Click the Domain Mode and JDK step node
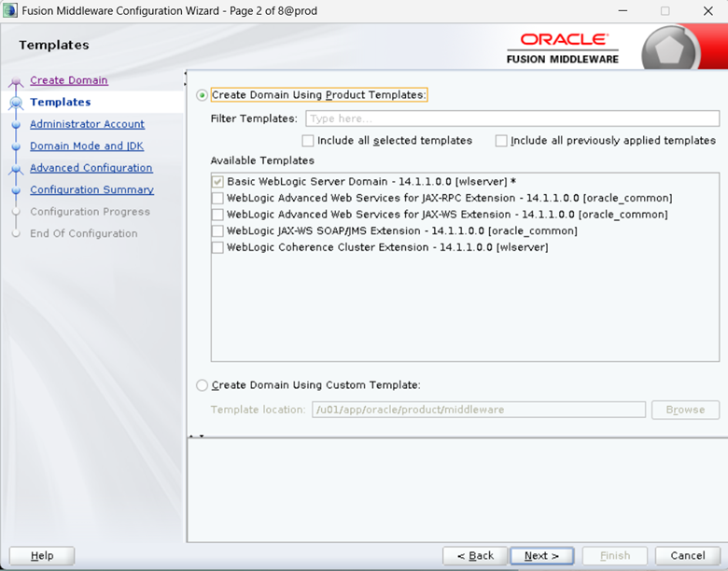This screenshot has width=728, height=571. pyautogui.click(x=16, y=146)
